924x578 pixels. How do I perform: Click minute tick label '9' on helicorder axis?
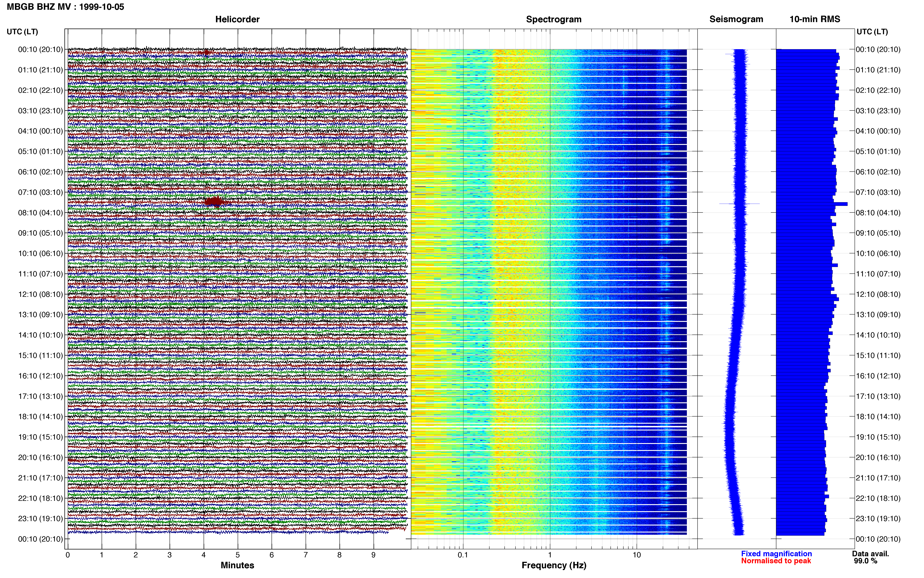tap(373, 555)
